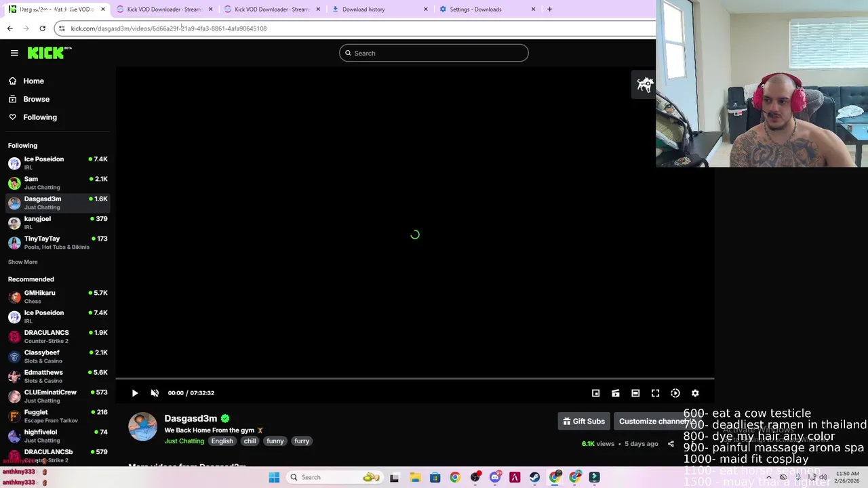Open Sam channel in sidebar
The width and height of the screenshot is (868, 488).
pos(58,183)
